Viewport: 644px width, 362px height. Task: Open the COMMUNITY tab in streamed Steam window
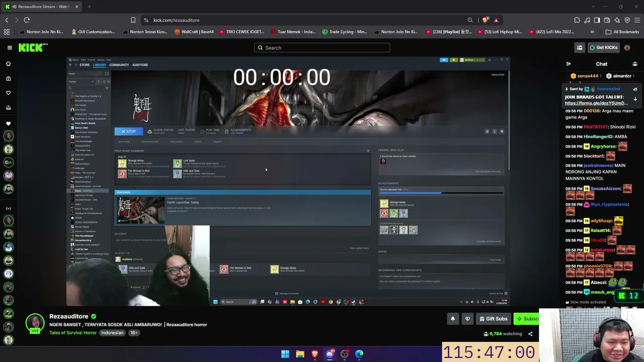[x=119, y=65]
